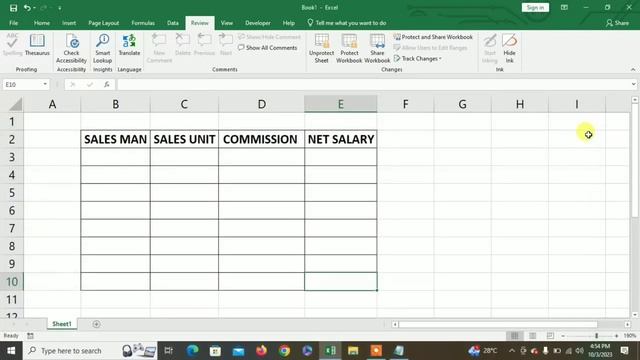Expand the Name Box dropdown

coord(45,84)
